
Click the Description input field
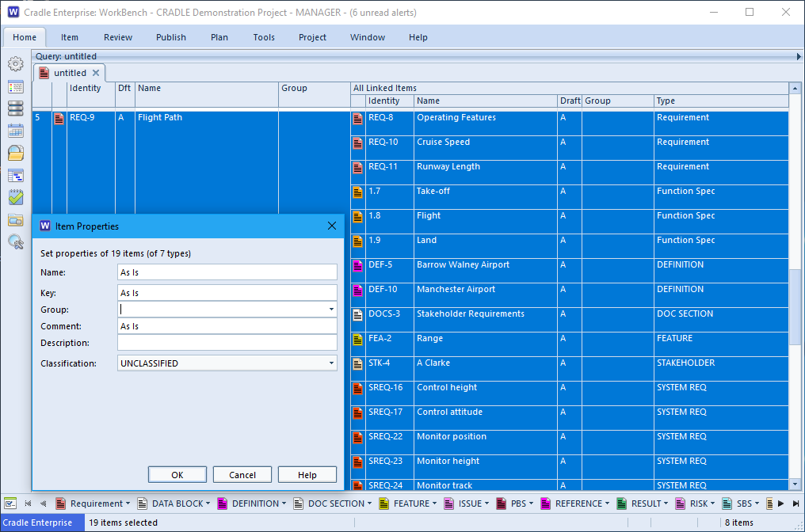(227, 343)
